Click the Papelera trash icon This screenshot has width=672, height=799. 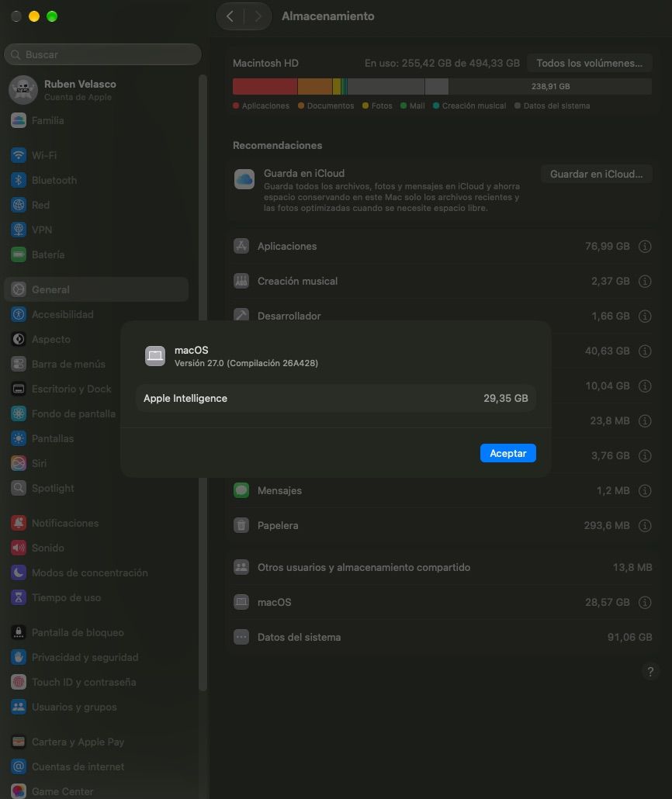click(241, 525)
